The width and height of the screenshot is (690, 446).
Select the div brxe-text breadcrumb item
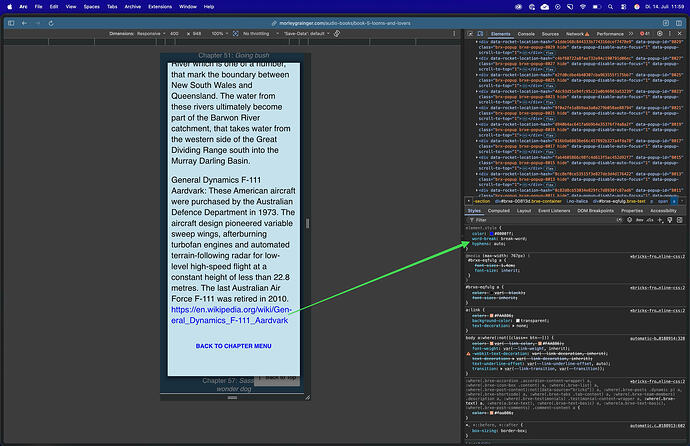pyautogui.click(x=619, y=201)
